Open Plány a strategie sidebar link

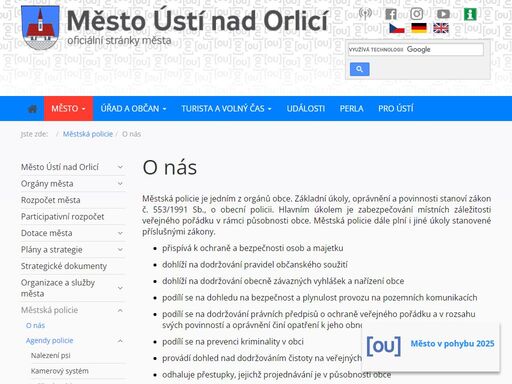pyautogui.click(x=51, y=250)
